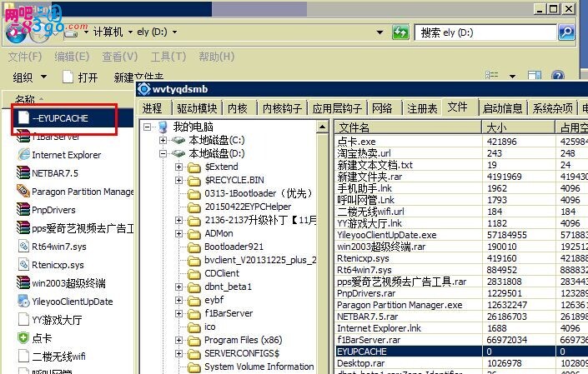Select the 20150422EYPCHelper folder icon
This screenshot has width=588, height=374.
pyautogui.click(x=193, y=207)
